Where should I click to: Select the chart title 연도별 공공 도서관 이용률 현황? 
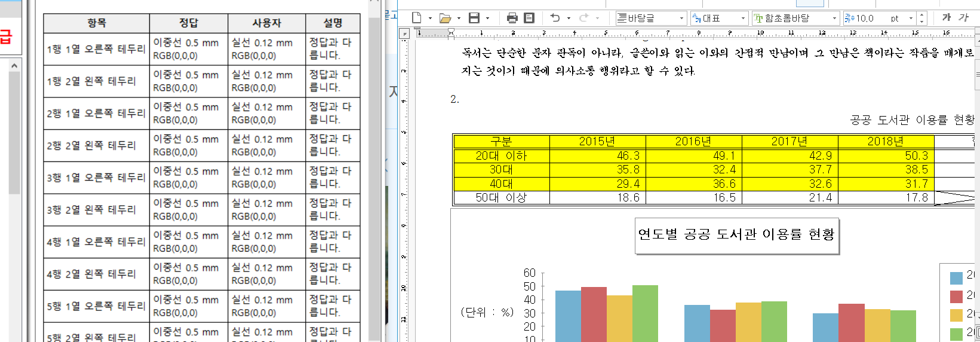click(x=736, y=235)
